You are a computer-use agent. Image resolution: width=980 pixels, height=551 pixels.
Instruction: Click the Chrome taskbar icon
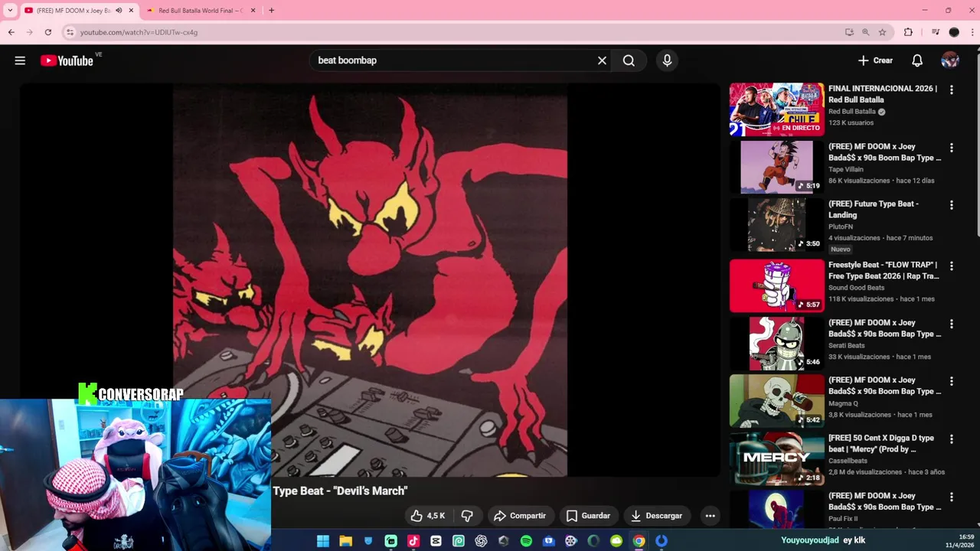[x=639, y=541]
